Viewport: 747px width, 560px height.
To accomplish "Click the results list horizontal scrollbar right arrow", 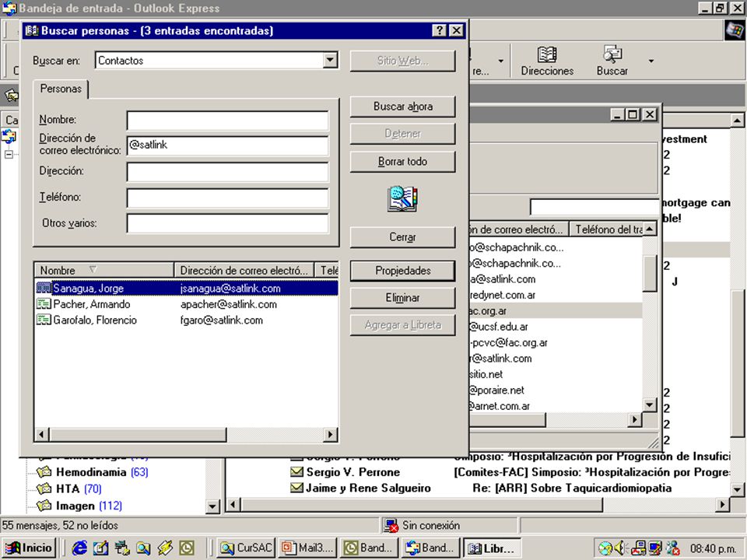I will [330, 434].
